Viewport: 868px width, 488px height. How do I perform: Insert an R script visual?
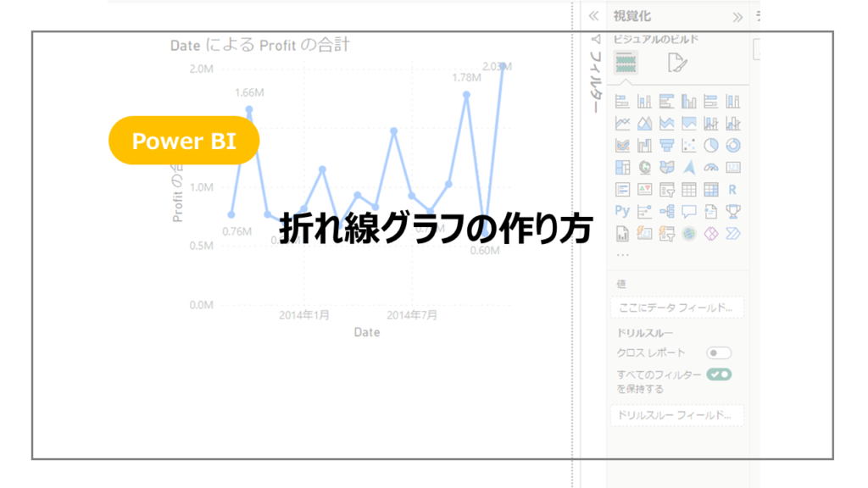pyautogui.click(x=733, y=188)
